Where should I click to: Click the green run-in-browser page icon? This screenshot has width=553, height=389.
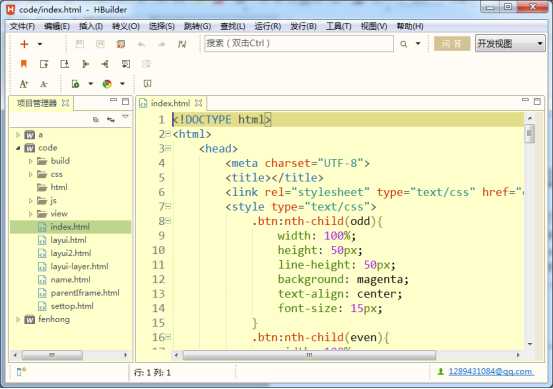tap(75, 84)
